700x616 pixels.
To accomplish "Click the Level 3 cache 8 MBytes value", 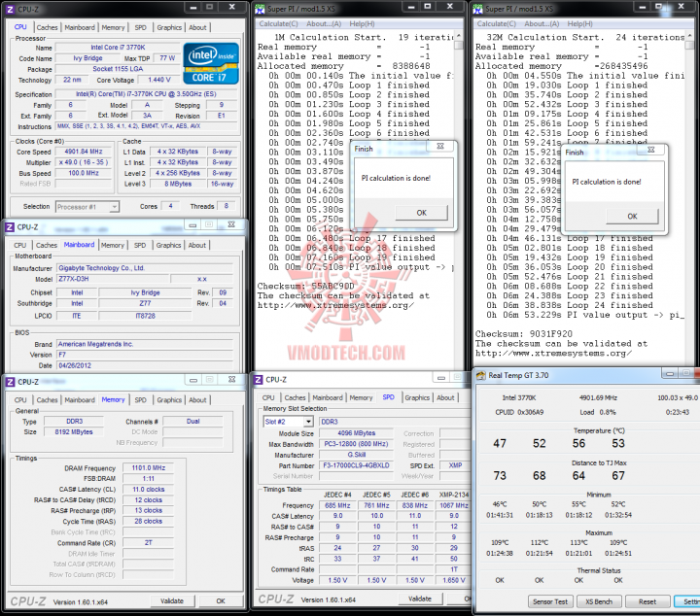I will point(178,184).
